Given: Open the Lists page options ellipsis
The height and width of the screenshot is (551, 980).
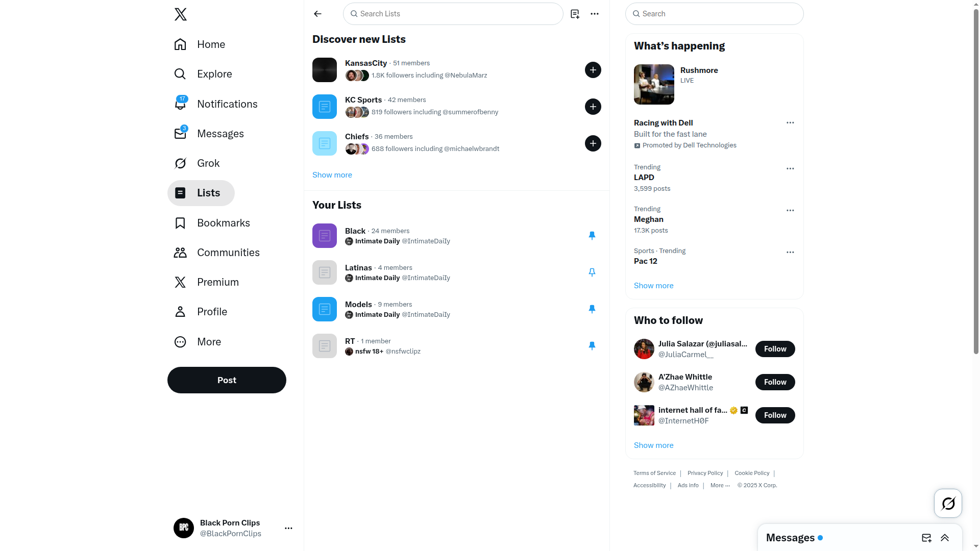Looking at the screenshot, I should (595, 14).
